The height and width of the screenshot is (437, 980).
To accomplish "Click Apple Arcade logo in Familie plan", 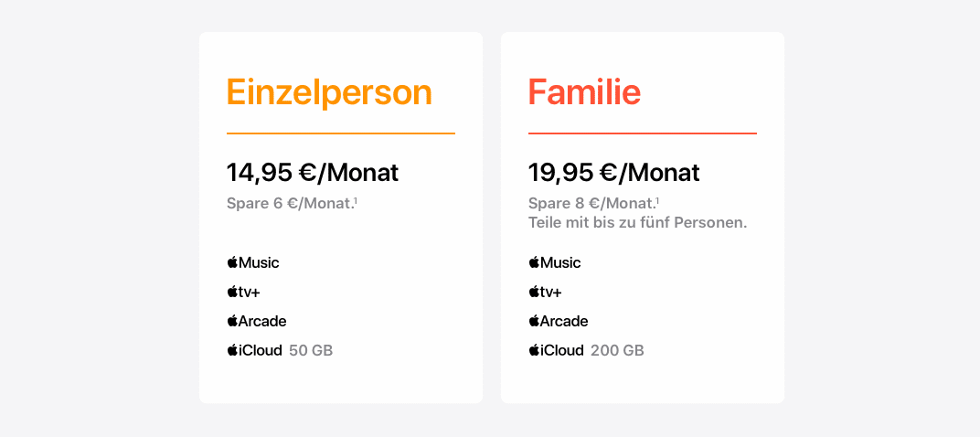I will pos(559,321).
